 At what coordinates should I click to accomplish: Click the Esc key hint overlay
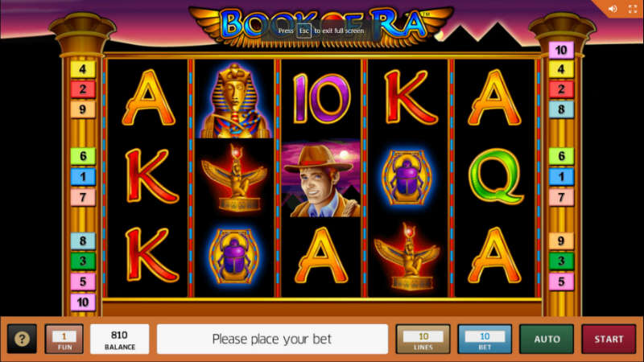click(304, 31)
